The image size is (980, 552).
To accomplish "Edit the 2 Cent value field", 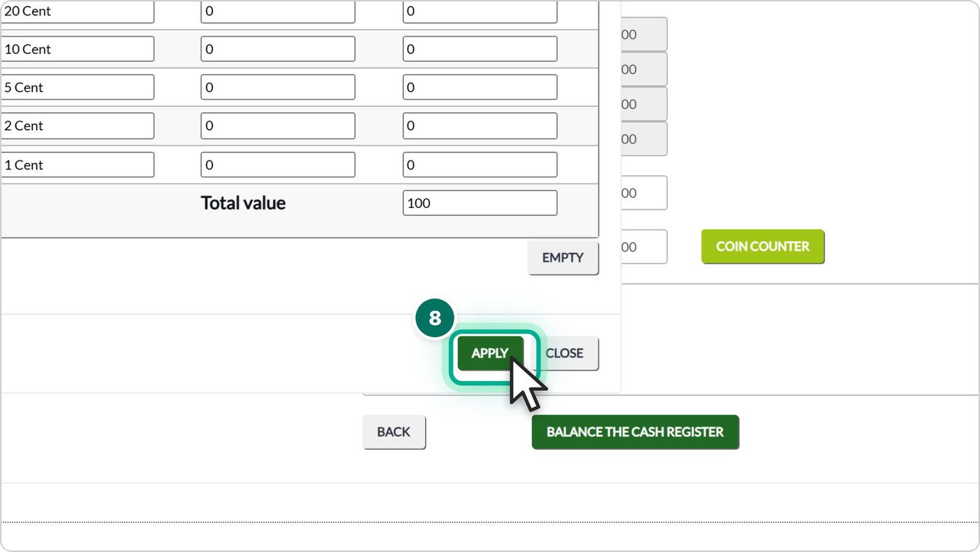I will pyautogui.click(x=479, y=126).
